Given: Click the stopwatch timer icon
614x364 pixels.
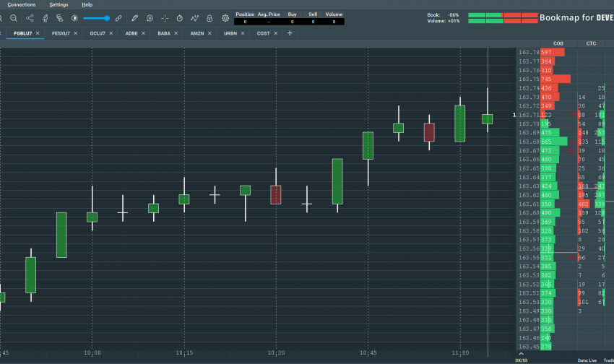Looking at the screenshot, I should coord(180,18).
